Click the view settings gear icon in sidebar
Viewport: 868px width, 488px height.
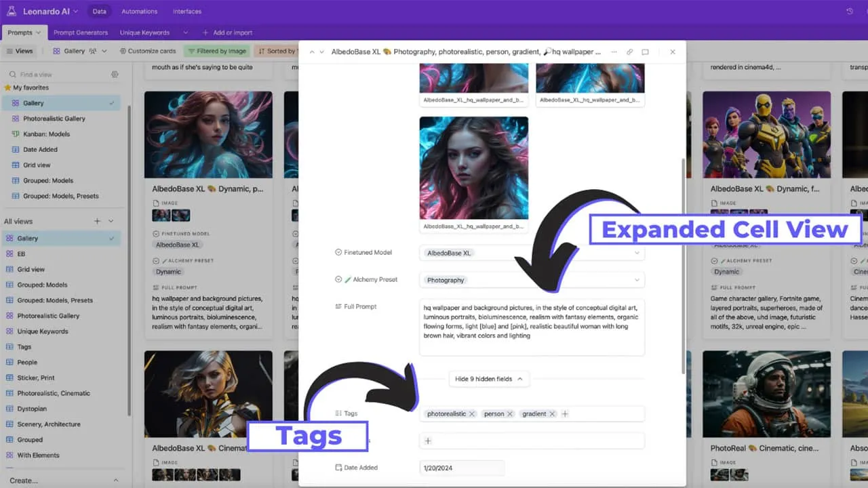[115, 75]
